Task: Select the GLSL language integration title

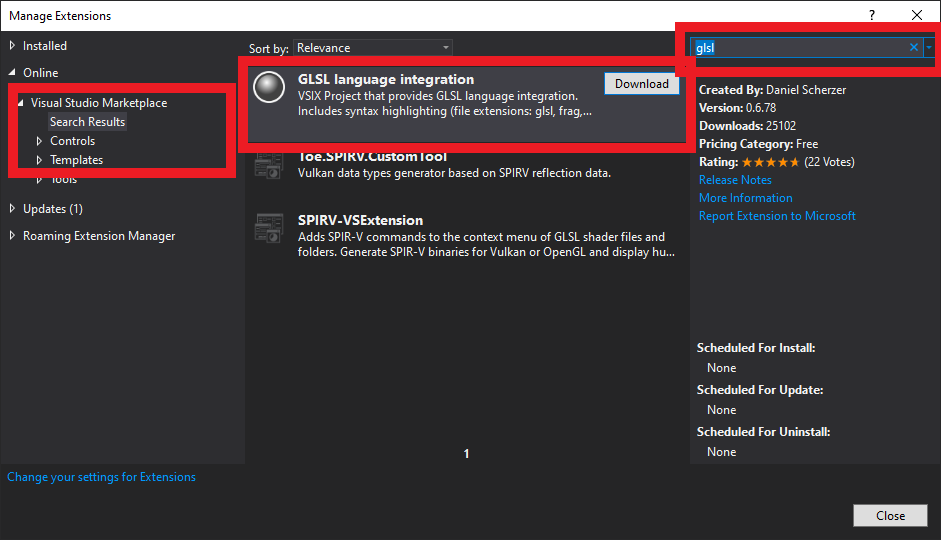Action: pyautogui.click(x=386, y=79)
